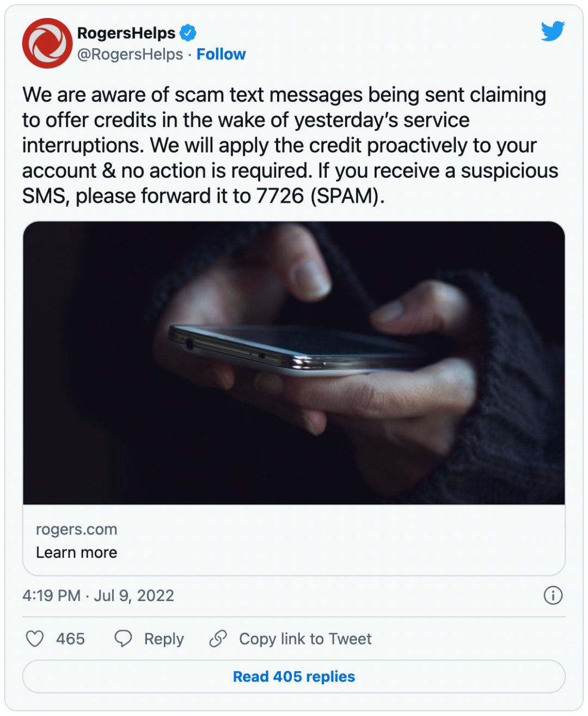Click the chain link copy icon
Image resolution: width=588 pixels, height=716 pixels.
click(218, 639)
